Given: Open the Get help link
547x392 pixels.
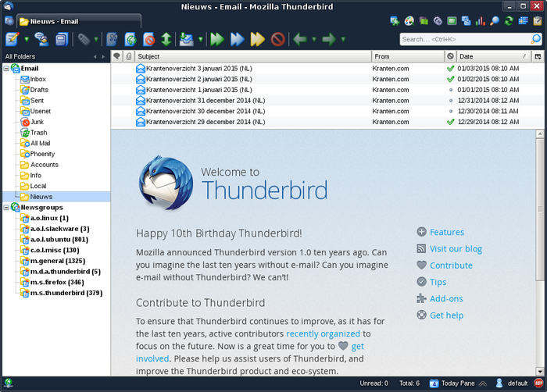Looking at the screenshot, I should [446, 315].
